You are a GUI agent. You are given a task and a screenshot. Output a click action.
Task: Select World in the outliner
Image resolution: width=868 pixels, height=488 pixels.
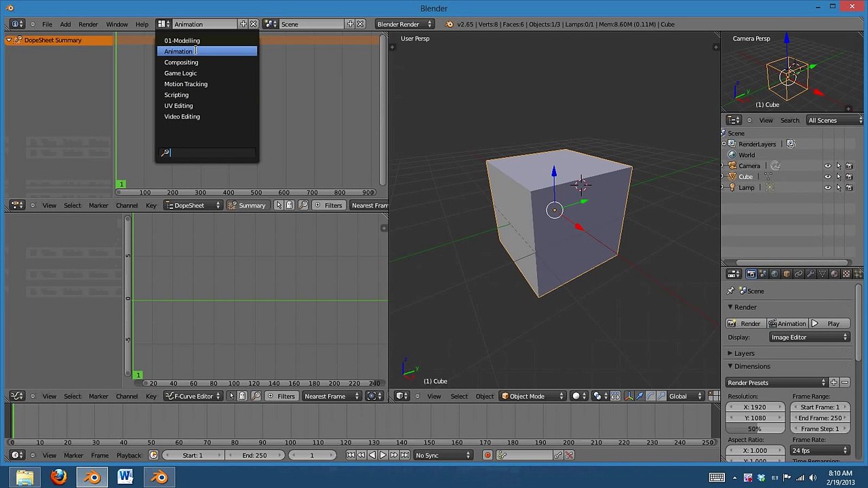pyautogui.click(x=747, y=155)
